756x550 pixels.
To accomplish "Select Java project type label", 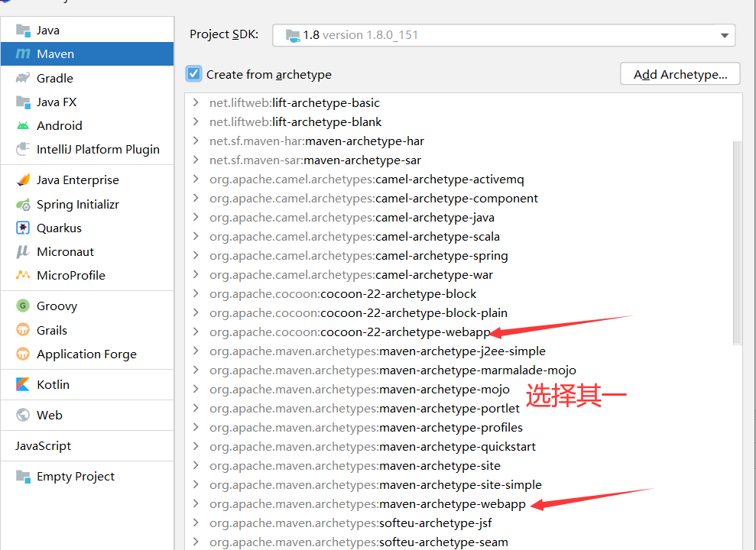I will [x=48, y=31].
